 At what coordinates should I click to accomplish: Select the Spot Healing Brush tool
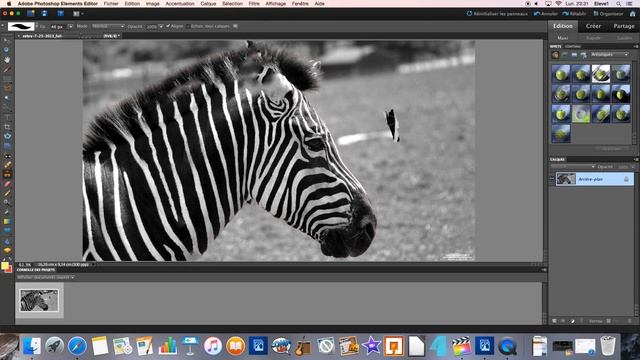tap(7, 165)
